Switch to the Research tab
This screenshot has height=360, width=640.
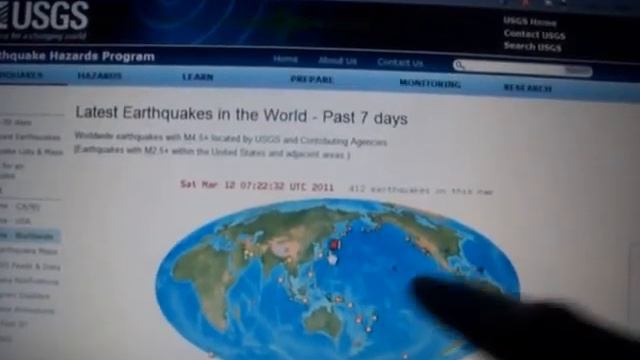tap(528, 88)
